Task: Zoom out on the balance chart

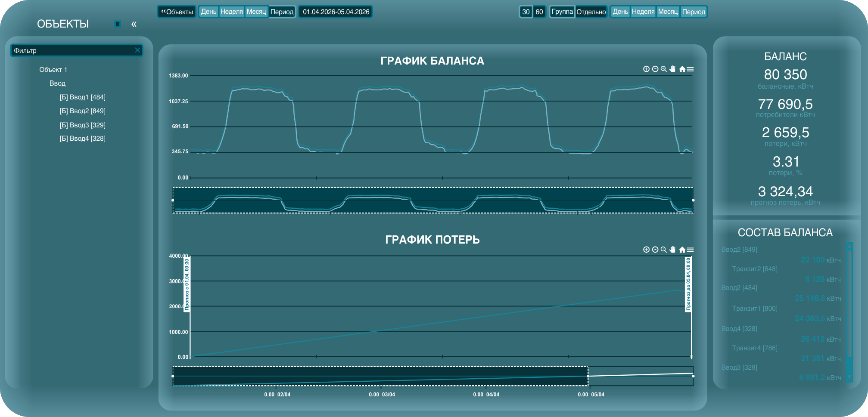Action: coord(655,69)
